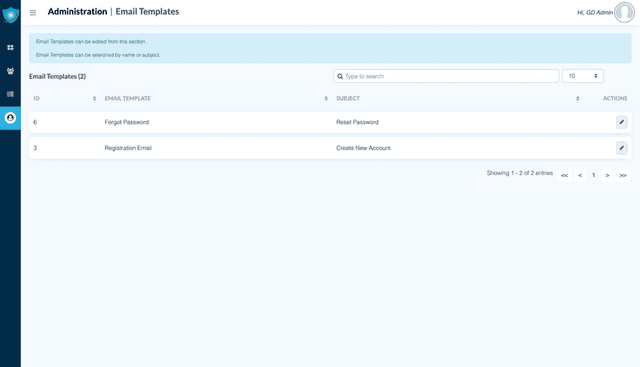Click the Reset Password subject cell

357,122
